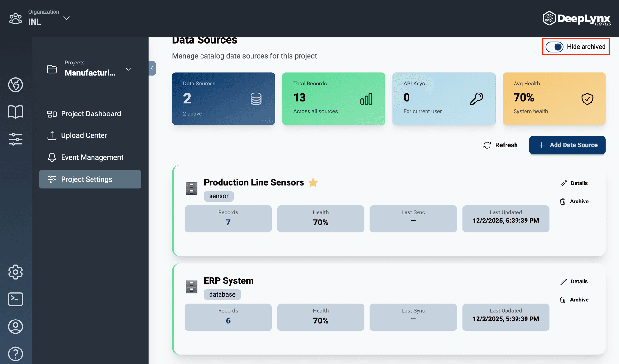
Task: Open the globe explorer icon in left rail
Action: coord(15,85)
